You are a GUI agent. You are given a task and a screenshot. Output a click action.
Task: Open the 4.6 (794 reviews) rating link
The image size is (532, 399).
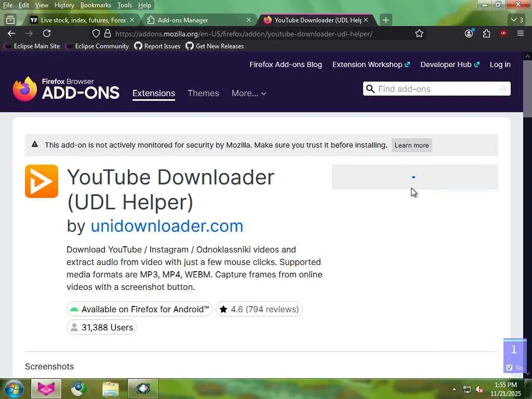point(259,309)
